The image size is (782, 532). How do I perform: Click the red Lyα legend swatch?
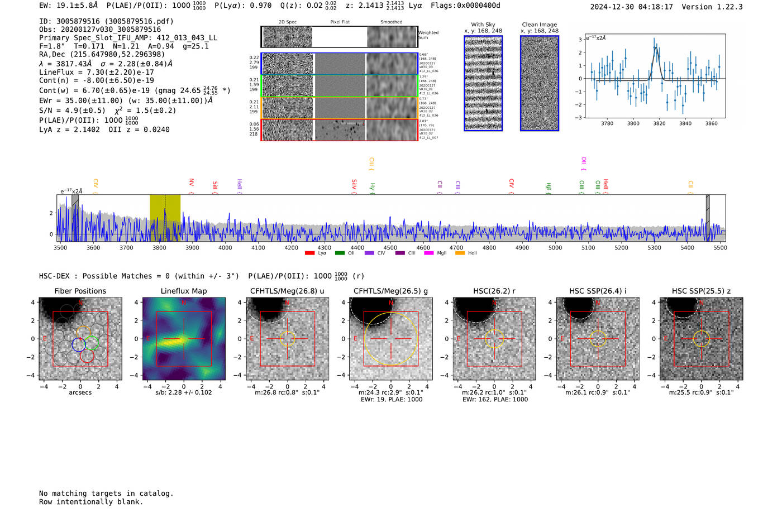(x=309, y=253)
